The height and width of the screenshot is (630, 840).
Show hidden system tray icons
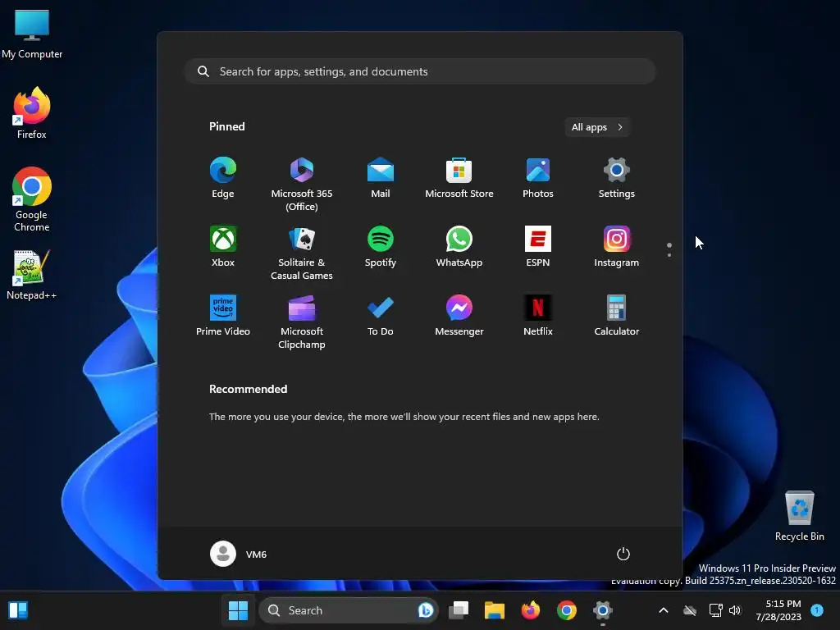coord(663,610)
